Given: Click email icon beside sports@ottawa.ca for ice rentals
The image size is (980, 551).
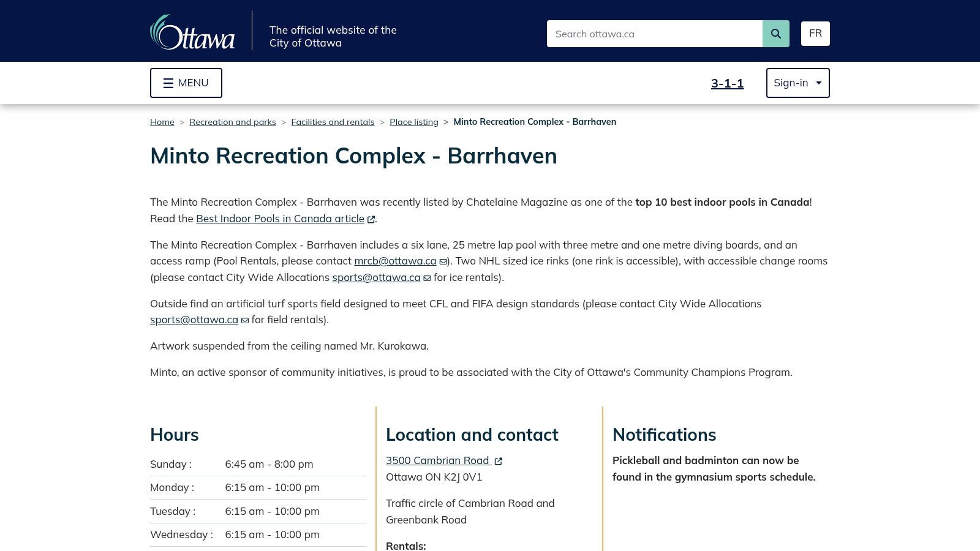Looking at the screenshot, I should pos(426,278).
